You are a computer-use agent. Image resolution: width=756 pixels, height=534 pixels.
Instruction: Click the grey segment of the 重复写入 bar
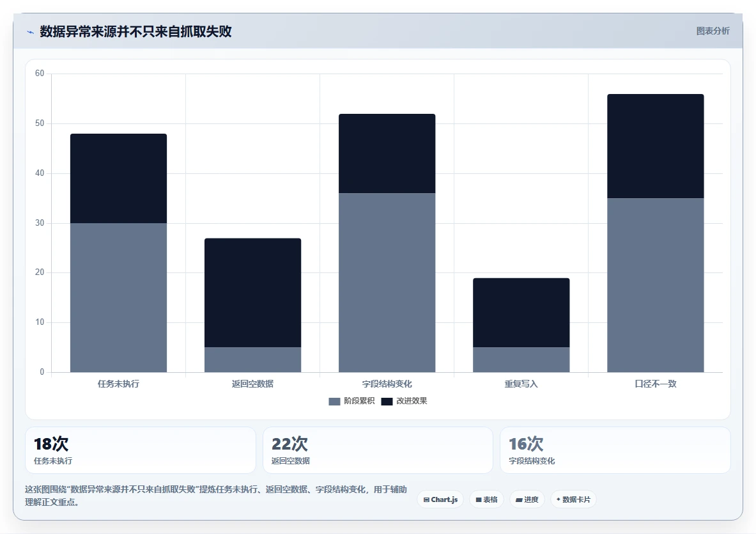point(521,360)
